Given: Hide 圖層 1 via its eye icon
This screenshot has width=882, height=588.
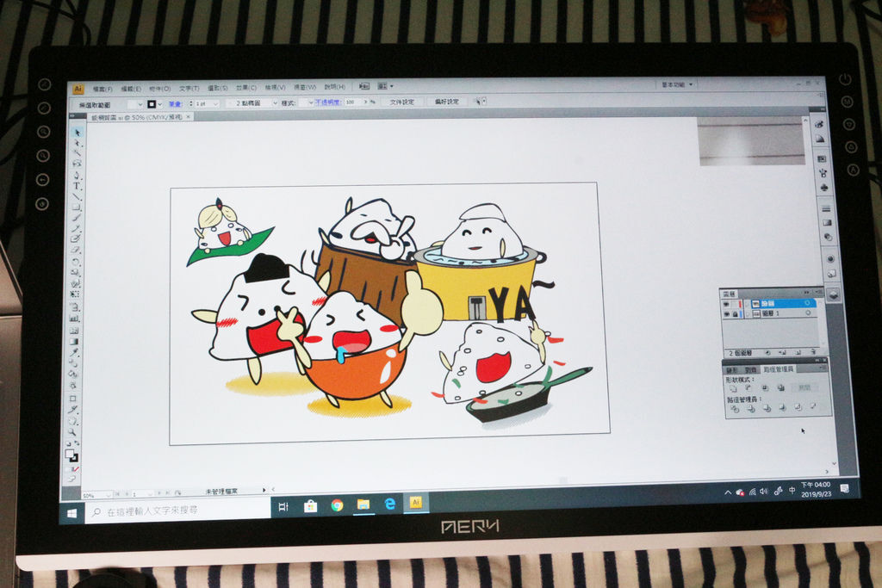Looking at the screenshot, I should point(727,314).
